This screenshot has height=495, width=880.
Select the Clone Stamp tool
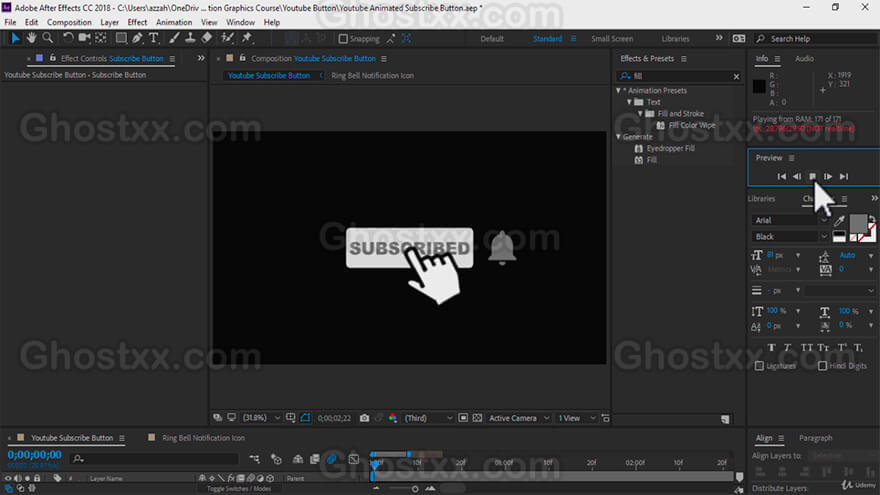click(x=190, y=38)
